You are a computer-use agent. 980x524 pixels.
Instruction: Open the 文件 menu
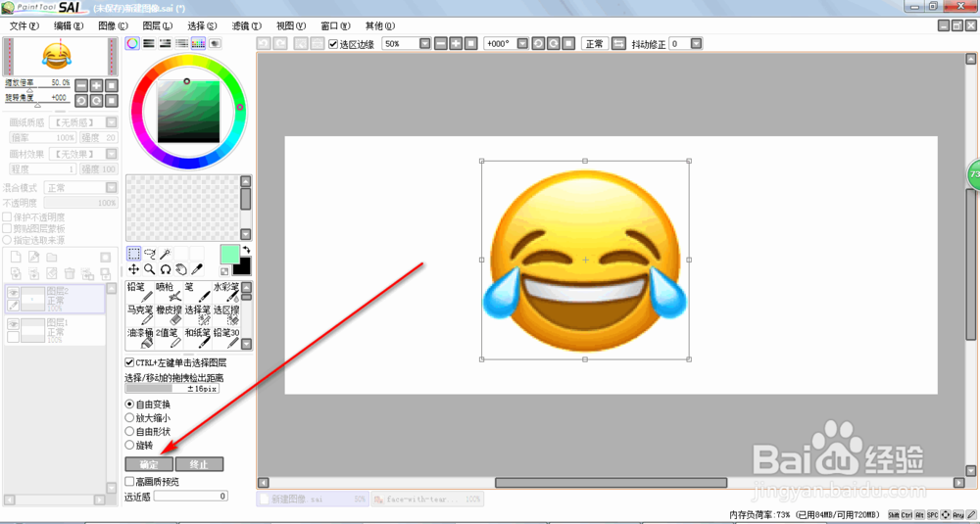(x=25, y=25)
